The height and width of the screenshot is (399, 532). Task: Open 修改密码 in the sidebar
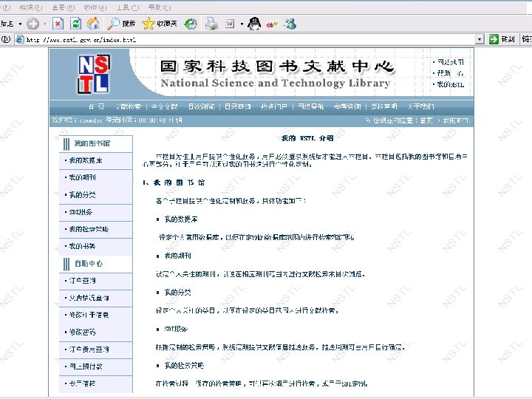[x=83, y=332]
